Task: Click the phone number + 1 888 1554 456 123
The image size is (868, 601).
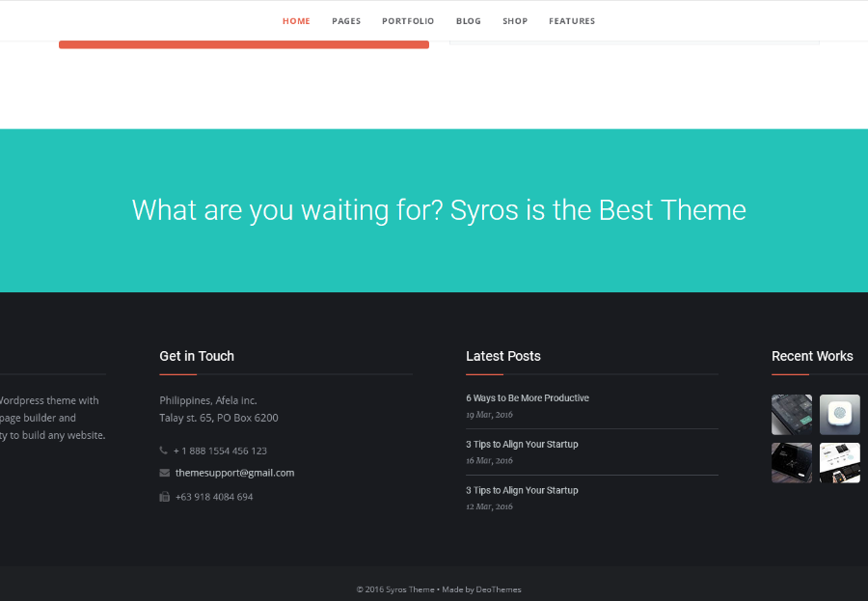Action: [x=220, y=451]
